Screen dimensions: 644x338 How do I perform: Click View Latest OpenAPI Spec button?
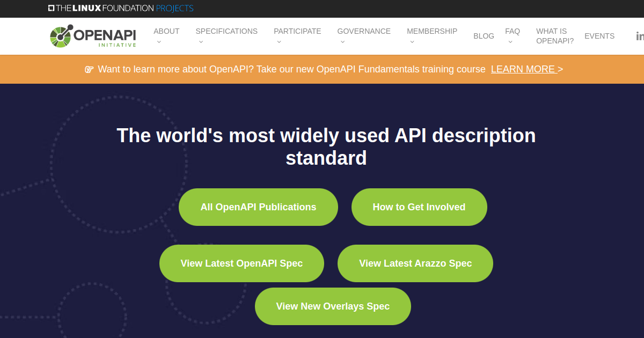[x=241, y=263]
